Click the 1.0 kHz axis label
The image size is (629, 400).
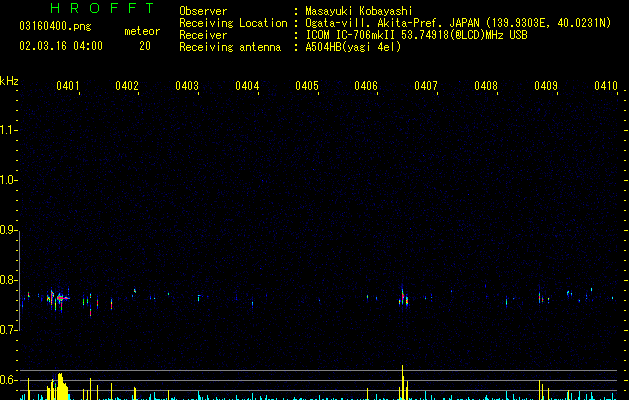coord(8,180)
